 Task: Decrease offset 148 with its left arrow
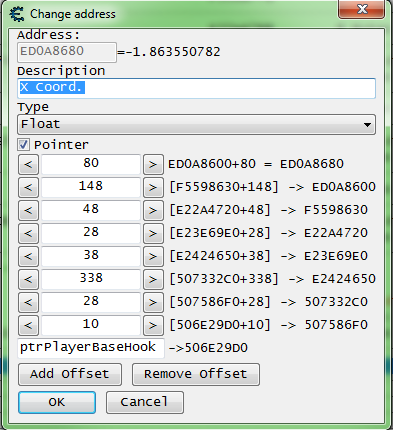pyautogui.click(x=28, y=187)
